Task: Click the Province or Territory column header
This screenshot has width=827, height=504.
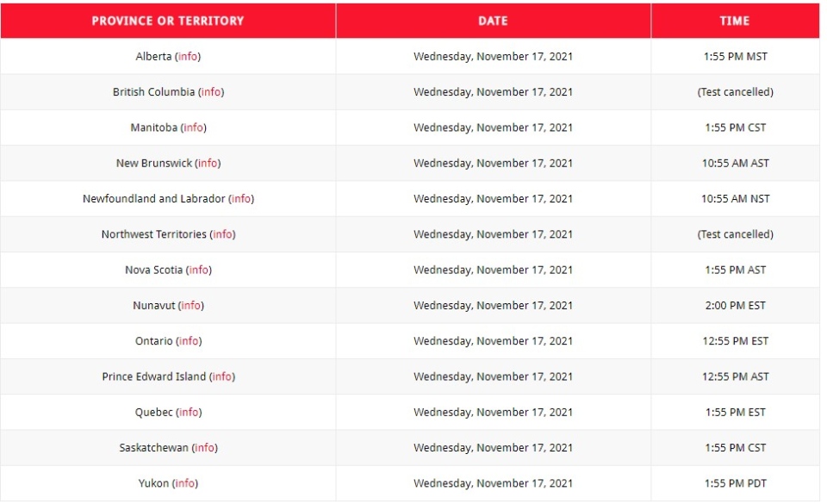Action: 168,21
